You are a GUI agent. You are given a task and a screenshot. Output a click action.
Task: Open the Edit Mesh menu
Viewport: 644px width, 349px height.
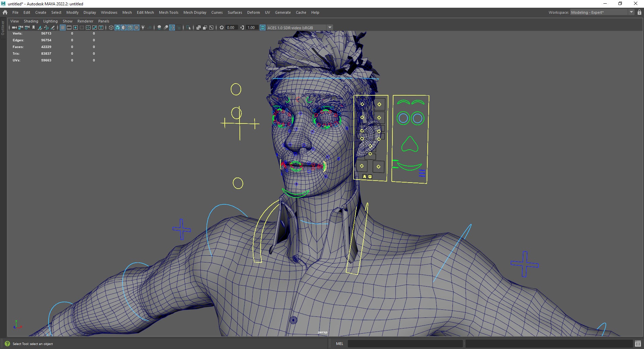(145, 12)
